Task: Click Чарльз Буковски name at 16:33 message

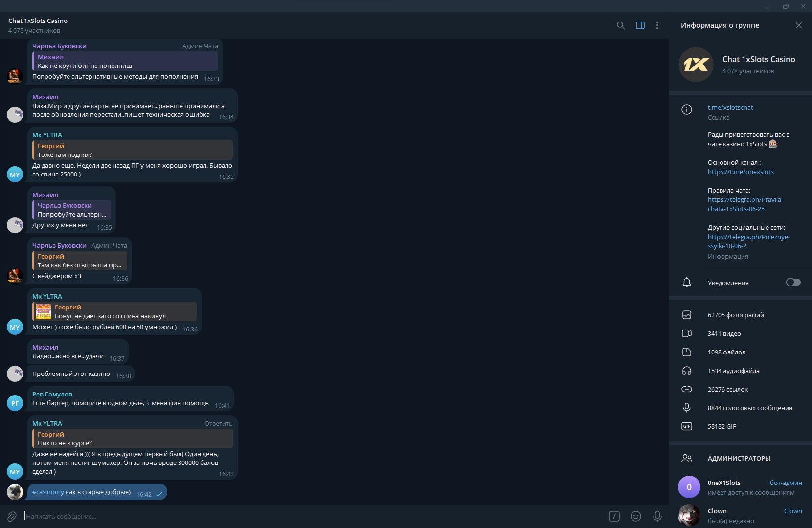Action: click(x=59, y=46)
